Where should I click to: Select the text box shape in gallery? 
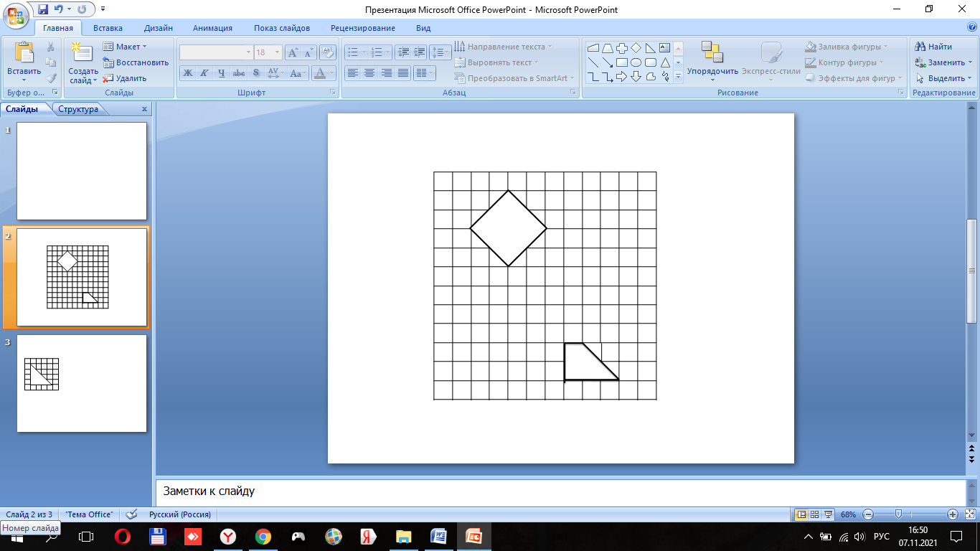[x=664, y=48]
